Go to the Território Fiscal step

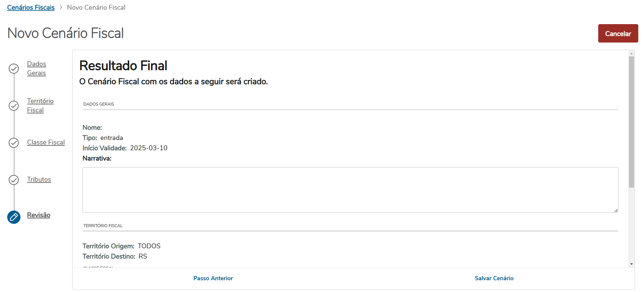tap(40, 106)
